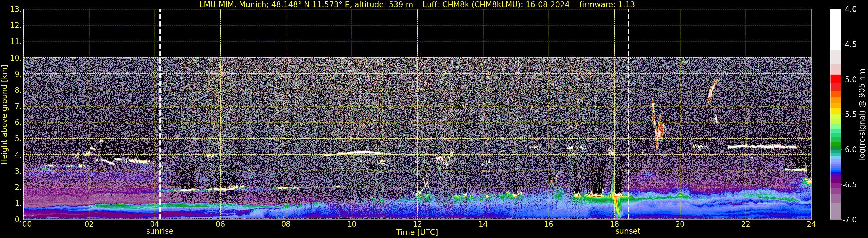Click the 'log(rc-signal) @ 905 nm' colorbar title
This screenshot has height=238, width=868.
[x=863, y=114]
